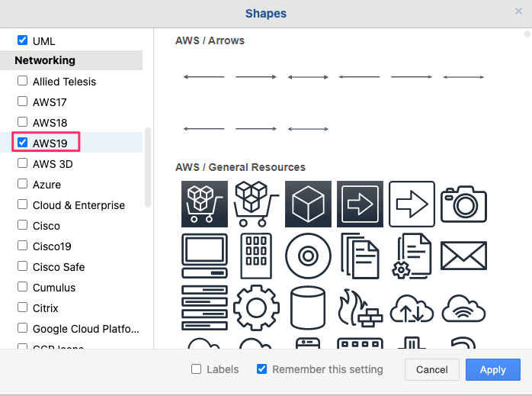Close the Shapes dialog
This screenshot has height=396, width=532.
pos(518,11)
